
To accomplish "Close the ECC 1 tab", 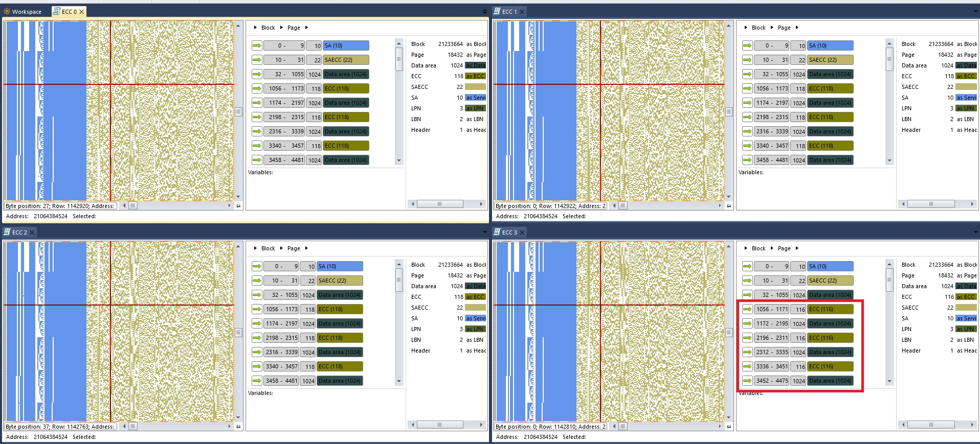I will (x=522, y=12).
